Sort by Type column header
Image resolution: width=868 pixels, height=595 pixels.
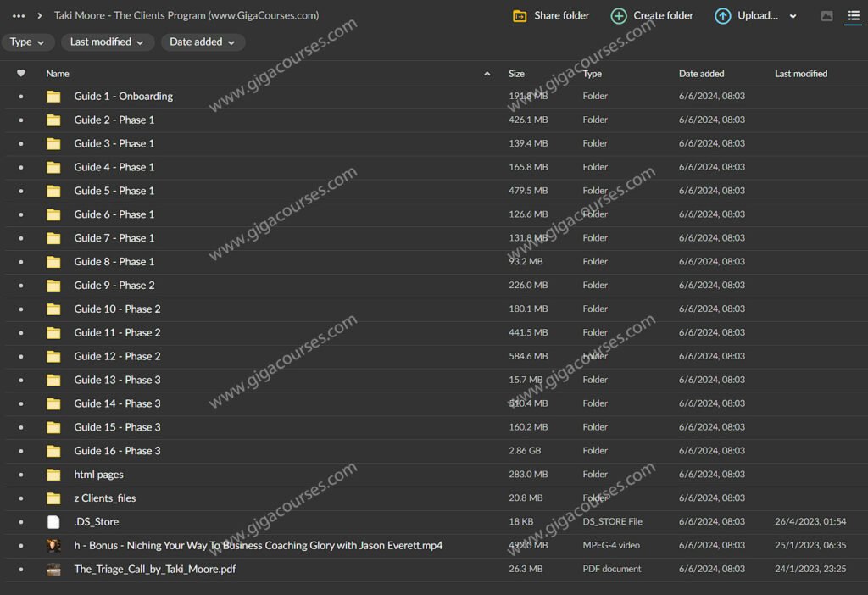pyautogui.click(x=592, y=74)
